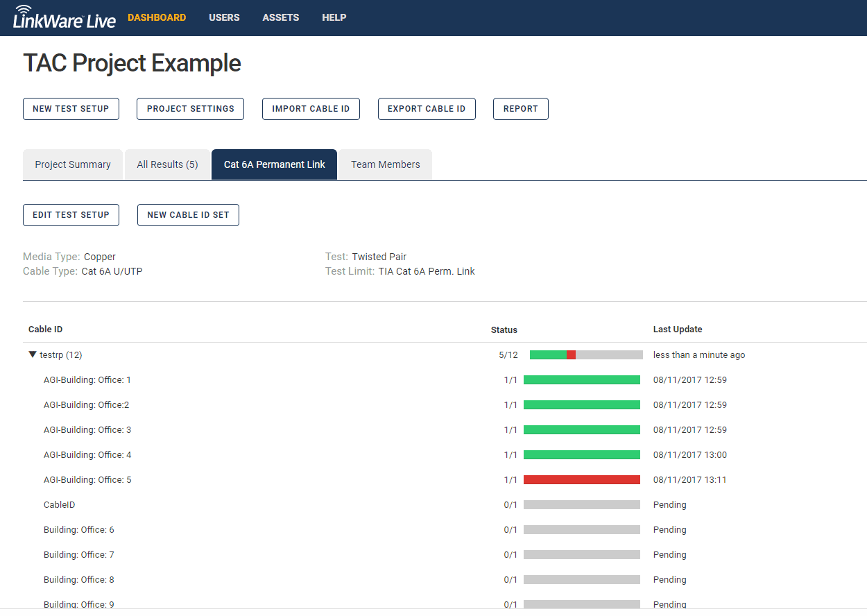Open the HELP menu
Viewport: 867px width, 616px height.
click(334, 17)
